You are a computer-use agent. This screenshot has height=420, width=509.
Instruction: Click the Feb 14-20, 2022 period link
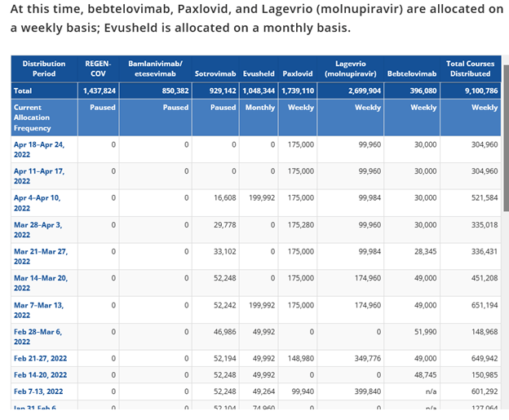(42, 374)
